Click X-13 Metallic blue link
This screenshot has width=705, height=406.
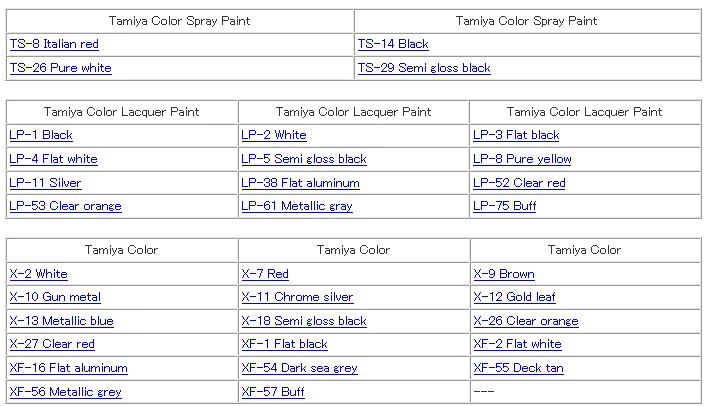(x=61, y=321)
